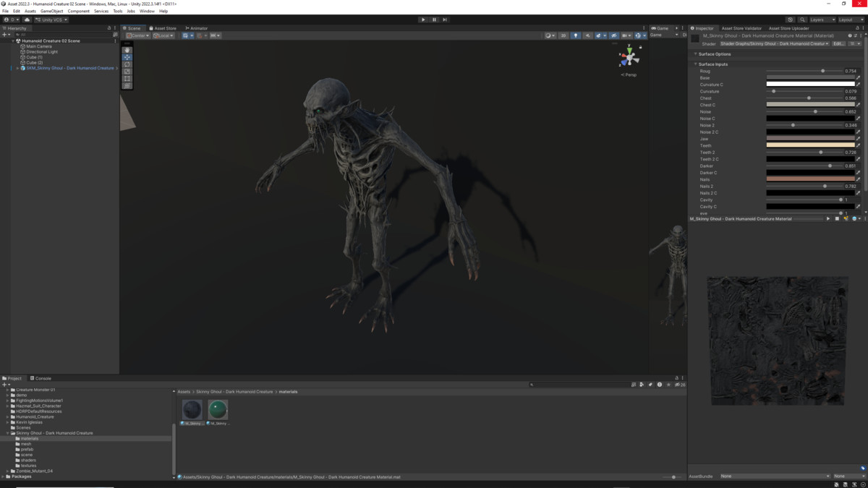Select the Rect transform tool
The width and height of the screenshot is (868, 488).
tap(127, 79)
